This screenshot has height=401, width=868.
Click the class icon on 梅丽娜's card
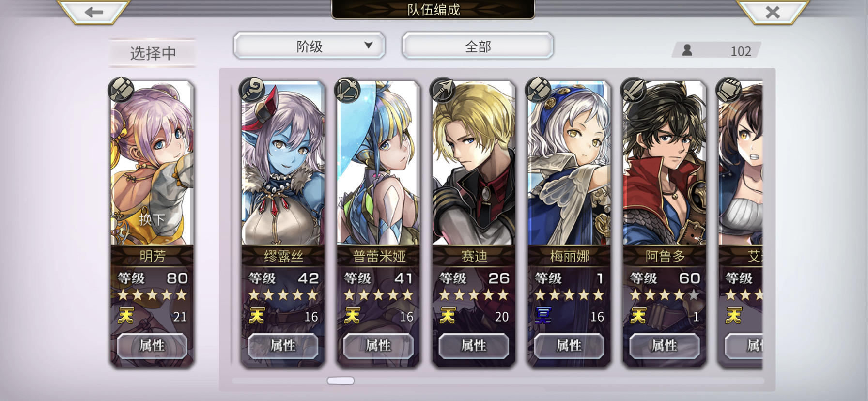[539, 90]
